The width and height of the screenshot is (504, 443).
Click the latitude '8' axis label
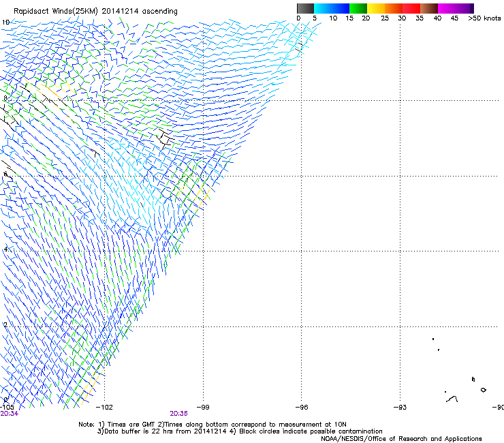click(x=5, y=98)
